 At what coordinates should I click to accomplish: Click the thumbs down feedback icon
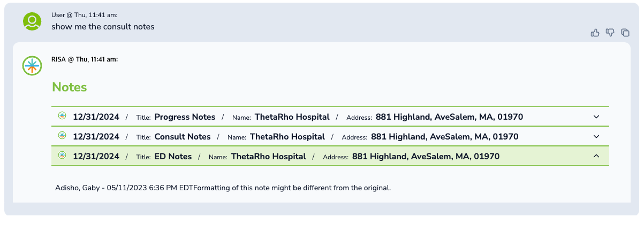(610, 33)
